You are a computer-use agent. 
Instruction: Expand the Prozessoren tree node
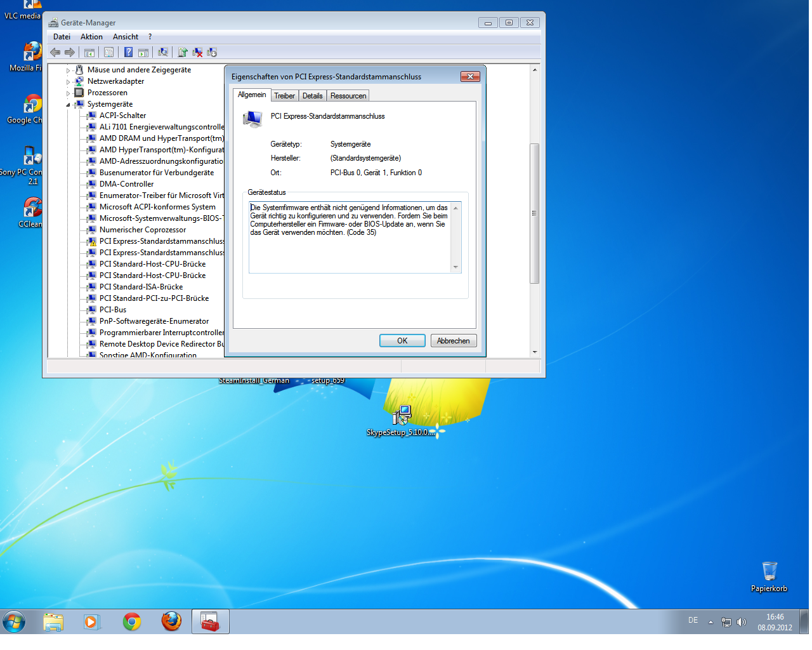click(69, 93)
